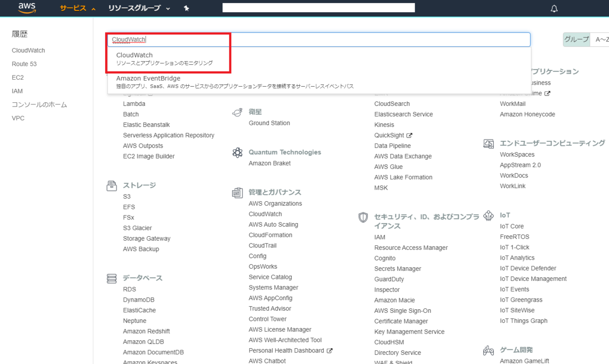Click external link icon next to QuickSight
This screenshot has width=609, height=364.
pyautogui.click(x=410, y=135)
